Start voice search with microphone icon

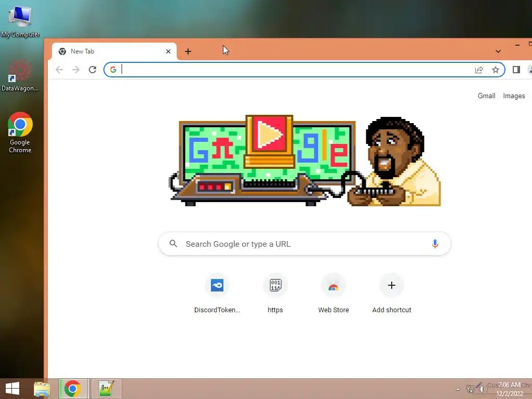[435, 244]
